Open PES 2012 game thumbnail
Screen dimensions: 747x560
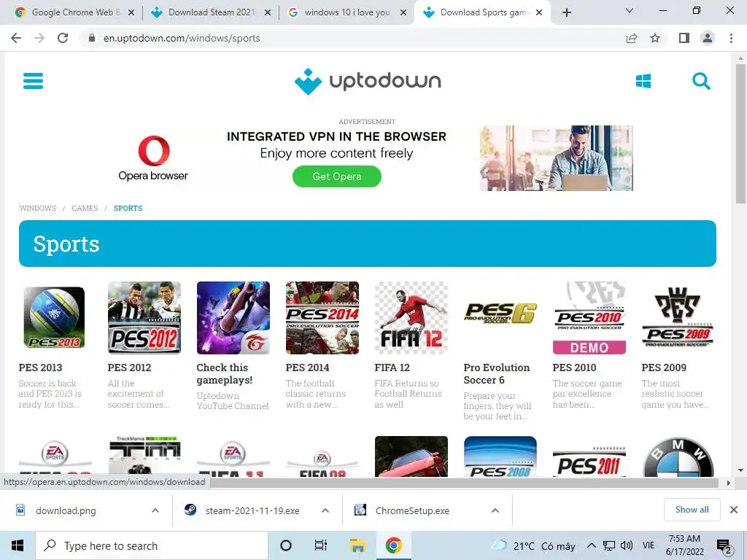click(144, 318)
